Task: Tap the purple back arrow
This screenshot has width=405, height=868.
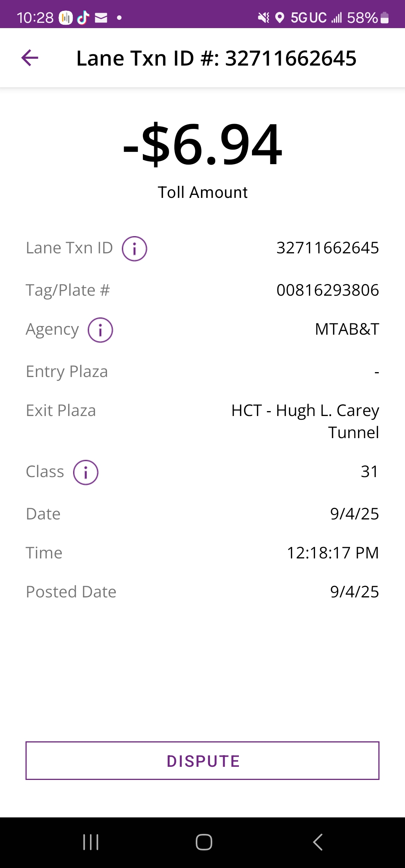Action: 30,58
